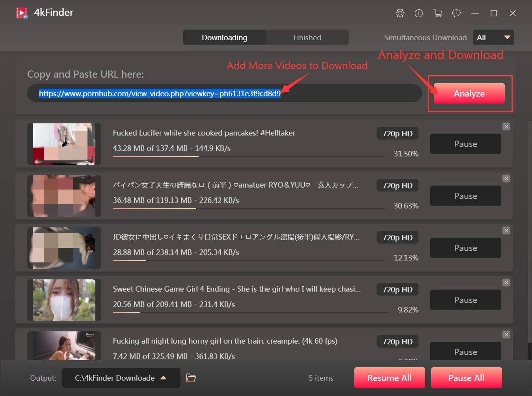Click the 4kFinder app logo

click(x=22, y=13)
